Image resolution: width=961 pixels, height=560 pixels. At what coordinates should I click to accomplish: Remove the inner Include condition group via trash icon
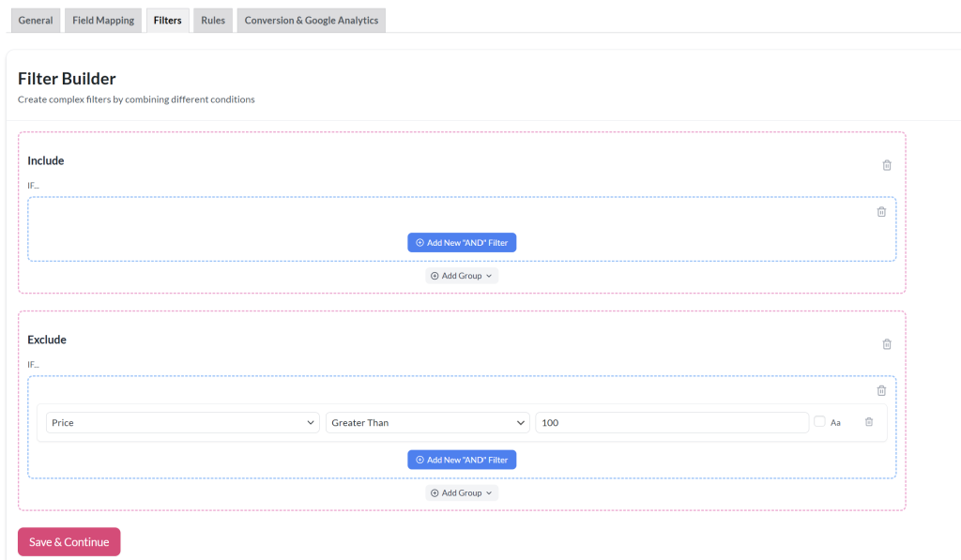[881, 211]
